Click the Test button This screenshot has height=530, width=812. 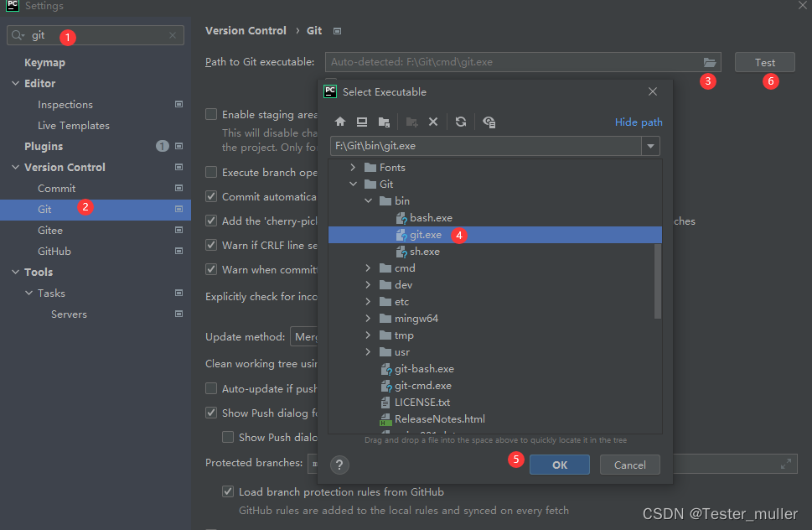coord(765,62)
